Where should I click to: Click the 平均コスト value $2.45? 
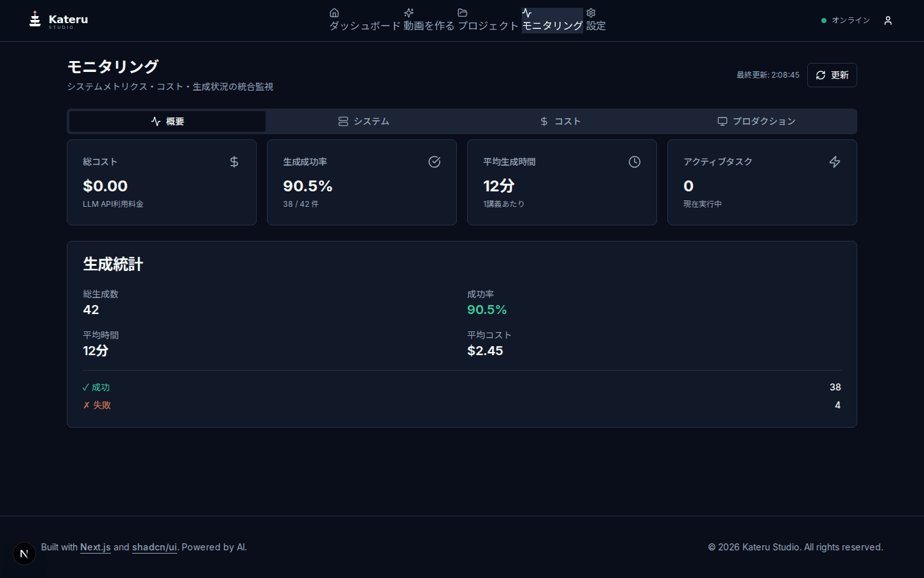(485, 351)
